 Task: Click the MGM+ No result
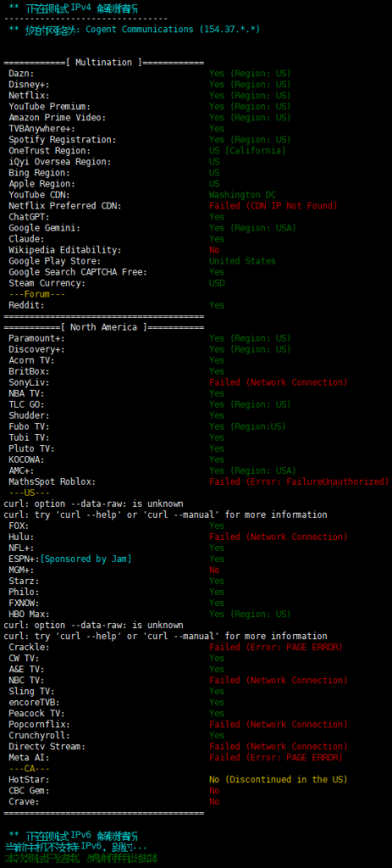214,570
